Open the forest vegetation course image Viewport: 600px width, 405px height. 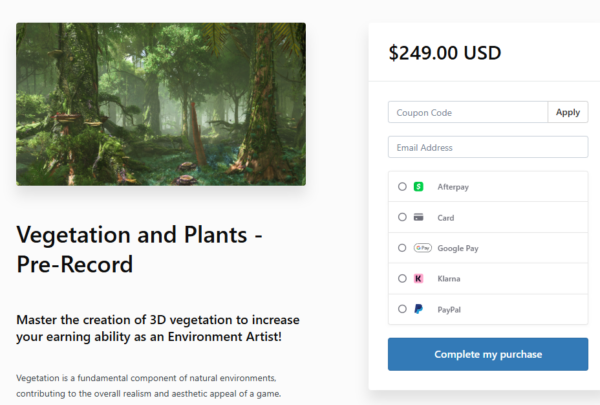[x=161, y=104]
